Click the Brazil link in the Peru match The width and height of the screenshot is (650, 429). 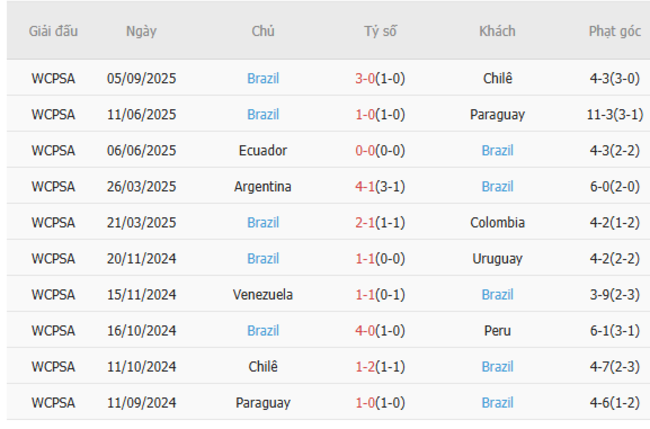[263, 330]
